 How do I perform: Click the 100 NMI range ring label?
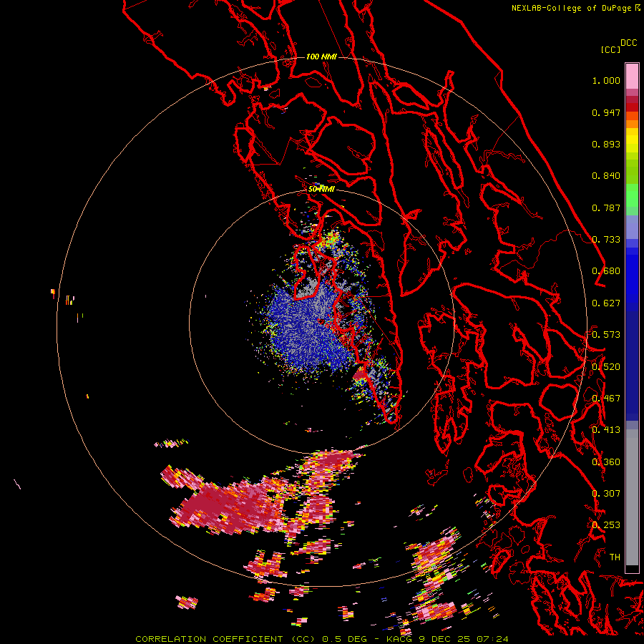321,57
